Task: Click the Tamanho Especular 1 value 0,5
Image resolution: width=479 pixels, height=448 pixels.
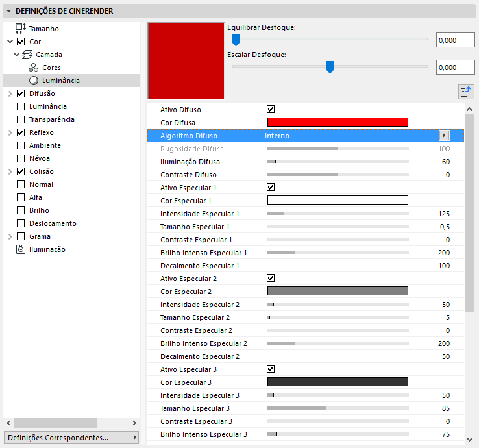Action: tap(445, 227)
